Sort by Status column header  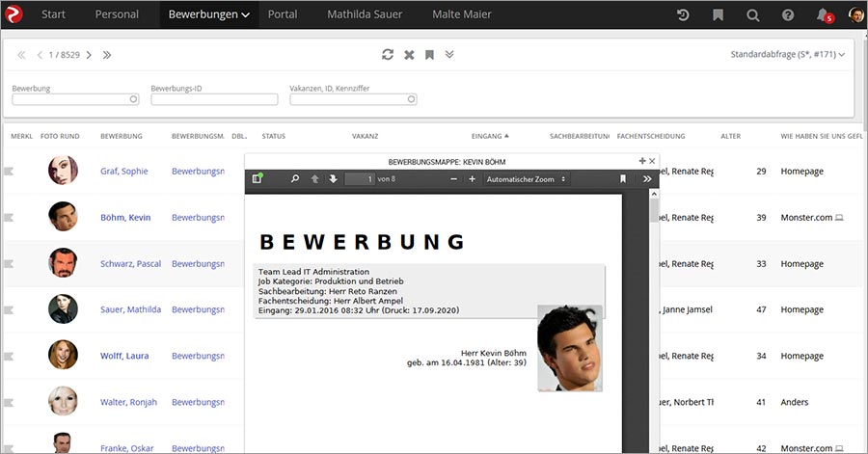[x=274, y=136]
